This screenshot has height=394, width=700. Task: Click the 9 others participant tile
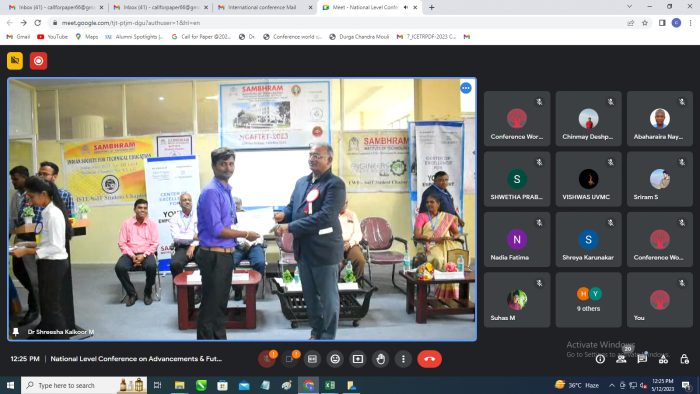click(588, 300)
